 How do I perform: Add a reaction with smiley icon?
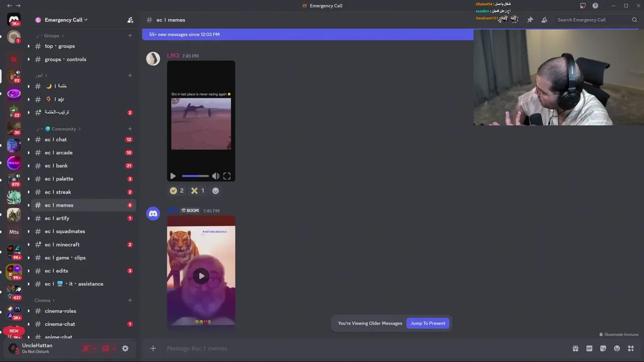click(x=215, y=191)
